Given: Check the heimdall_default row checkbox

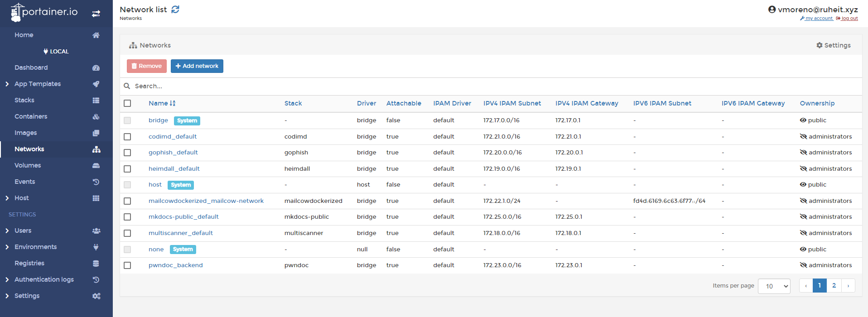Looking at the screenshot, I should click(127, 169).
